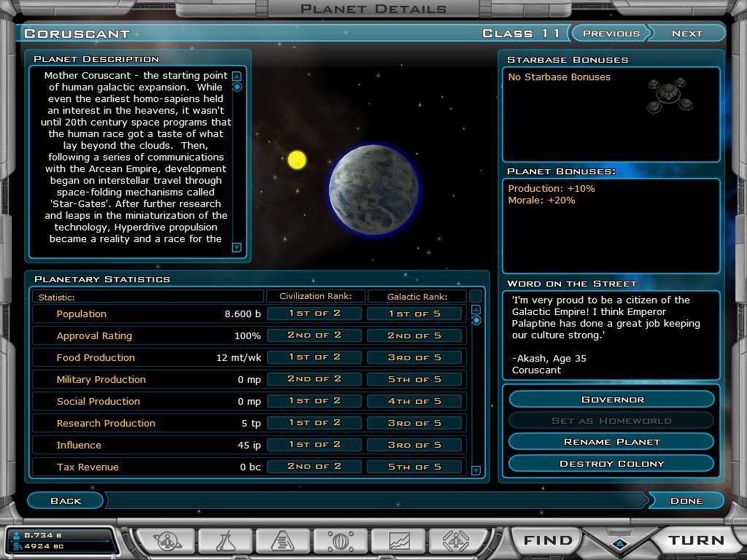Open the domestic policy pyramid icon

(283, 542)
